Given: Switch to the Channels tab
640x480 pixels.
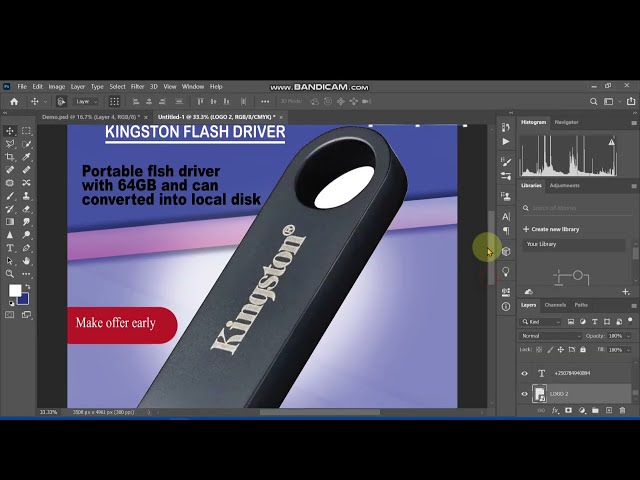Looking at the screenshot, I should click(555, 305).
